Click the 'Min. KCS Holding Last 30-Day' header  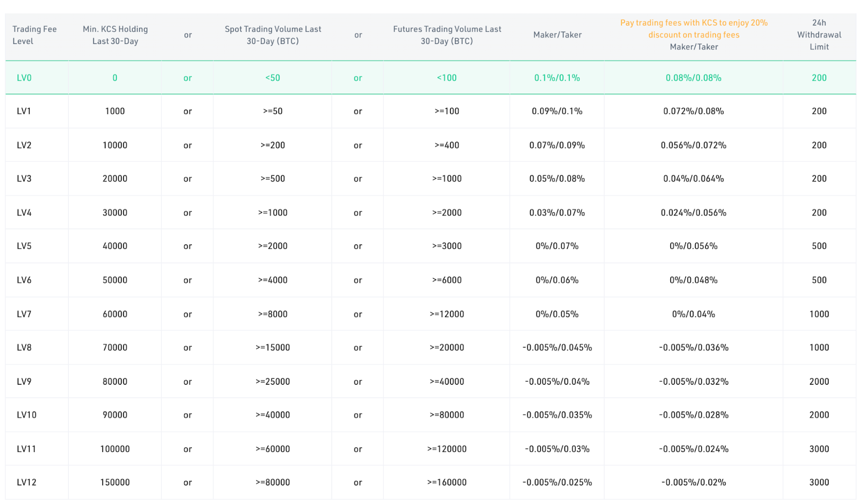115,35
